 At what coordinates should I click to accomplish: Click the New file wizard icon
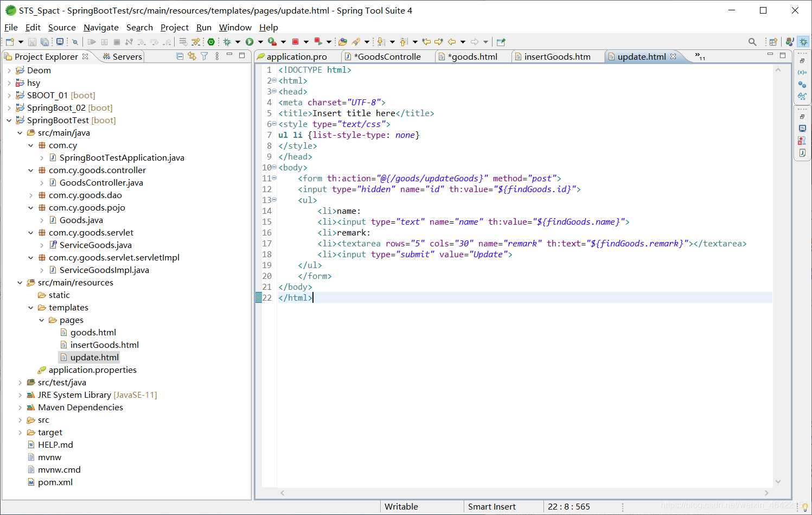click(x=10, y=42)
